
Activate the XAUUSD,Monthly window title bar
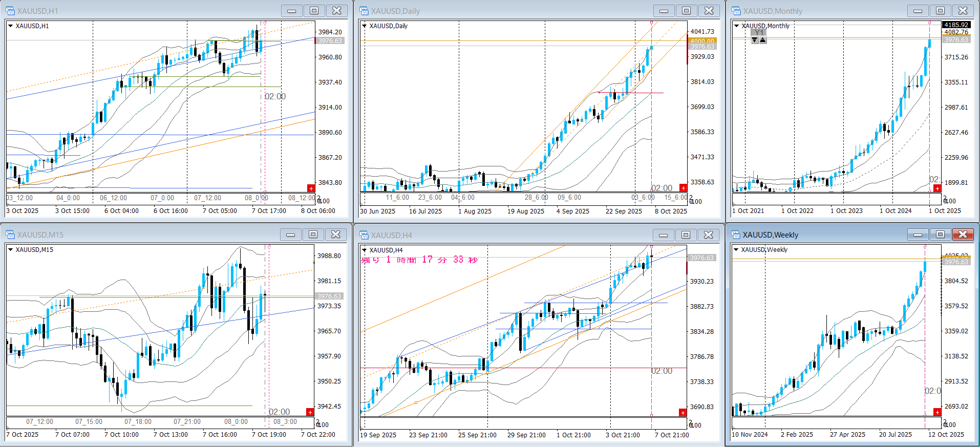click(x=819, y=11)
